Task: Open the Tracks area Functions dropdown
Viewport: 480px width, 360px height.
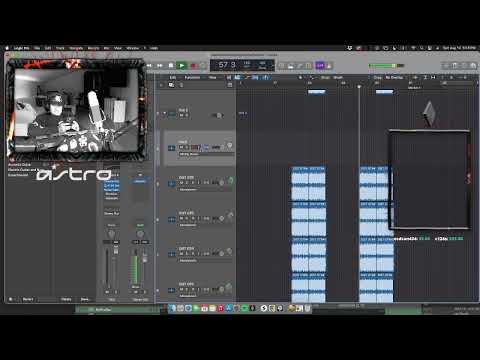Action: [192, 77]
